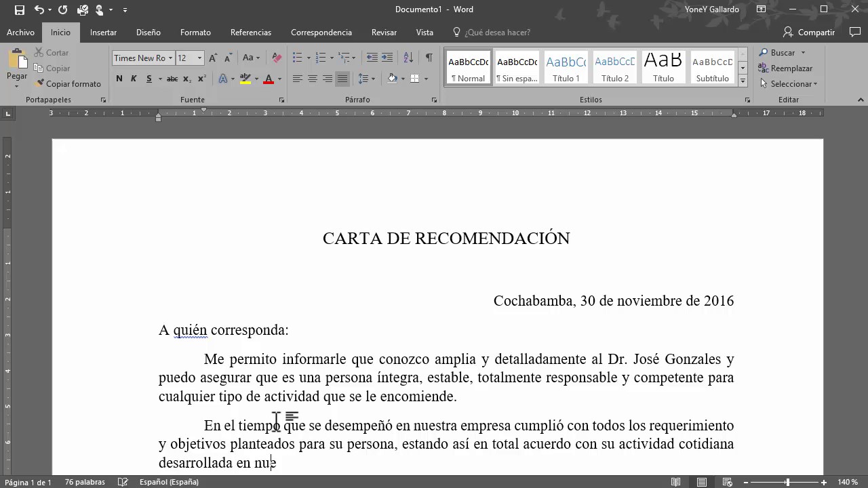Screen dimensions: 868x488
Task: Toggle underline (S) formatting
Action: 148,79
